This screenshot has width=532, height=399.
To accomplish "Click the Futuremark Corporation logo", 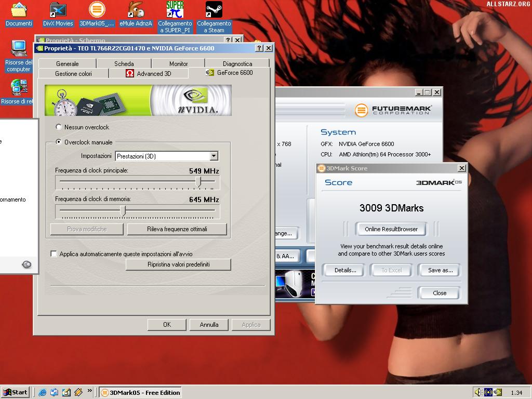I will point(393,110).
